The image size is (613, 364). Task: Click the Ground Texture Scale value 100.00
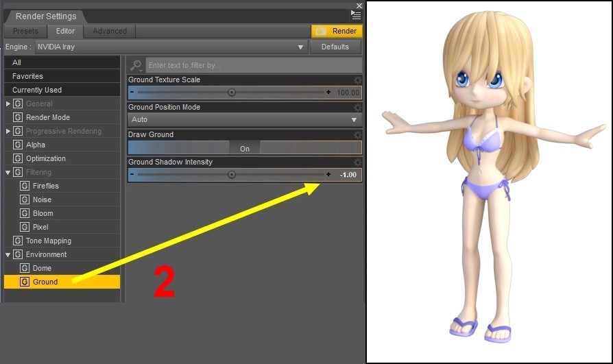[348, 93]
